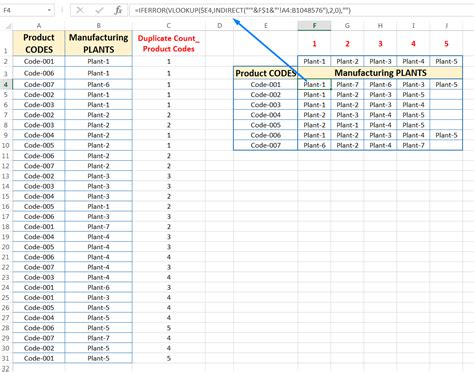Click the formula bar with IFERROR formula
Image resolution: width=474 pixels, height=372 pixels.
point(301,10)
